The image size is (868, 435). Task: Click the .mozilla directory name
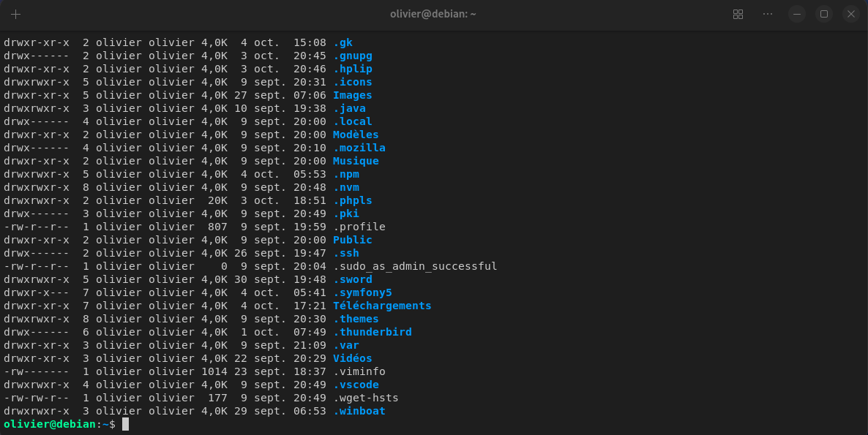tap(359, 148)
